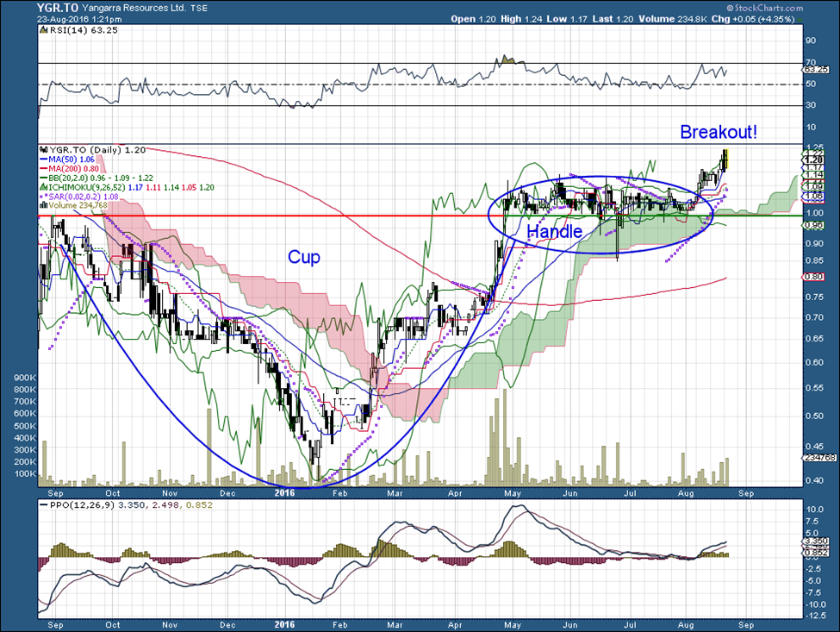Click the 2016 label below the PPO panel
Viewport: 840px width, 632px height.
[x=284, y=625]
